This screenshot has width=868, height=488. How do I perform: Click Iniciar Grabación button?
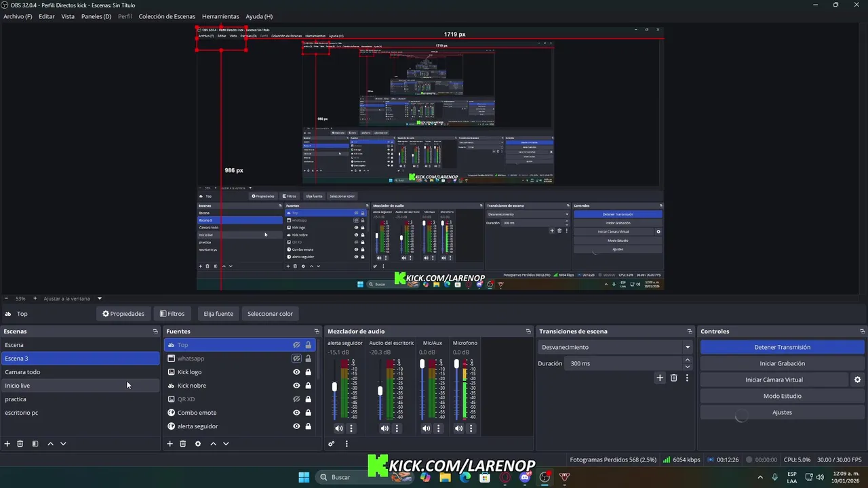(x=782, y=363)
